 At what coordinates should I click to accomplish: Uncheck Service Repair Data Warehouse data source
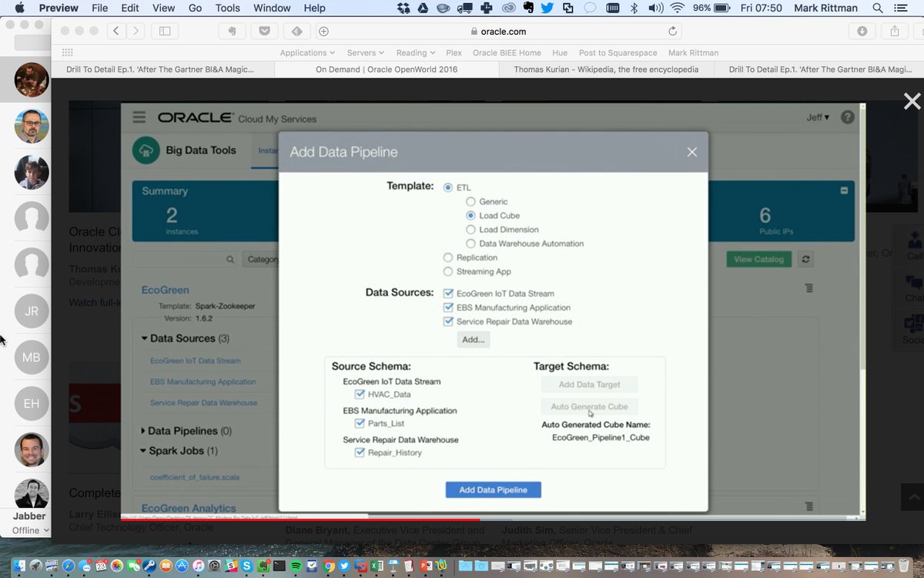[x=449, y=321]
